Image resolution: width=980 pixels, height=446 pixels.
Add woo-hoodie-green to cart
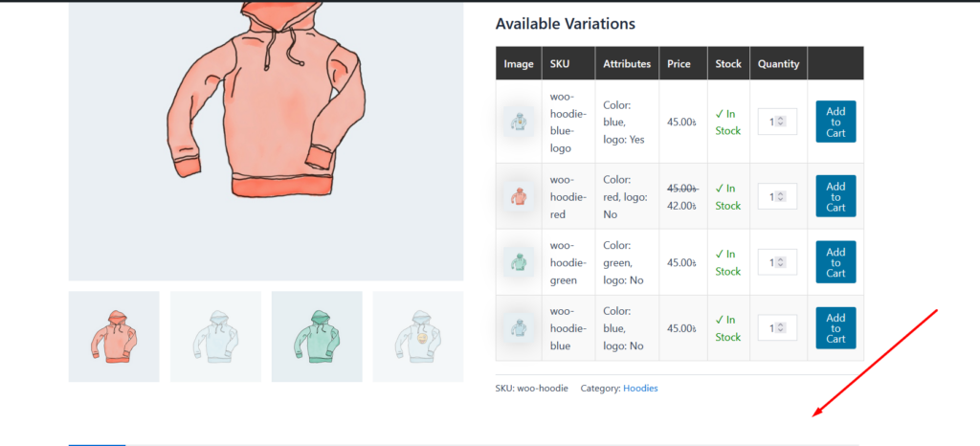click(835, 262)
